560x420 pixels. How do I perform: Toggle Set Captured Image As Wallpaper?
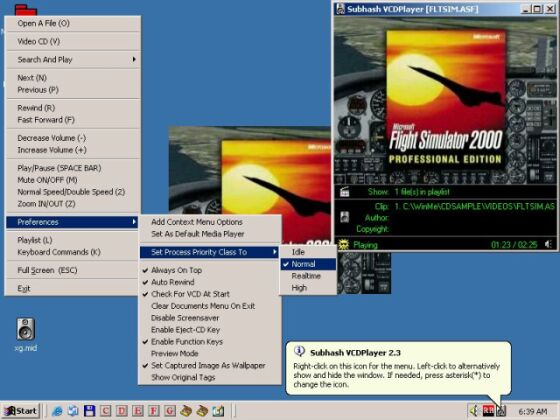coord(210,365)
